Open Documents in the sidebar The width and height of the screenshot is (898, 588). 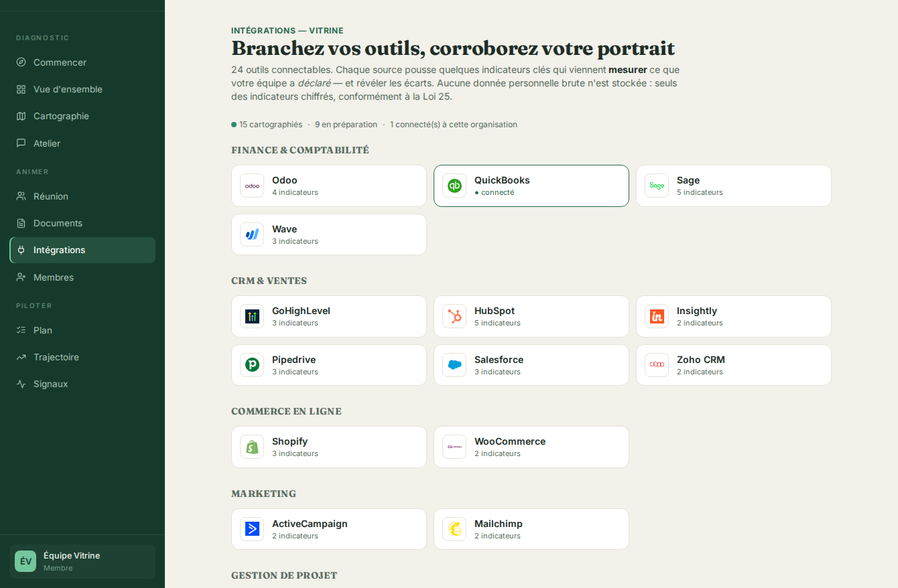[x=82, y=223]
